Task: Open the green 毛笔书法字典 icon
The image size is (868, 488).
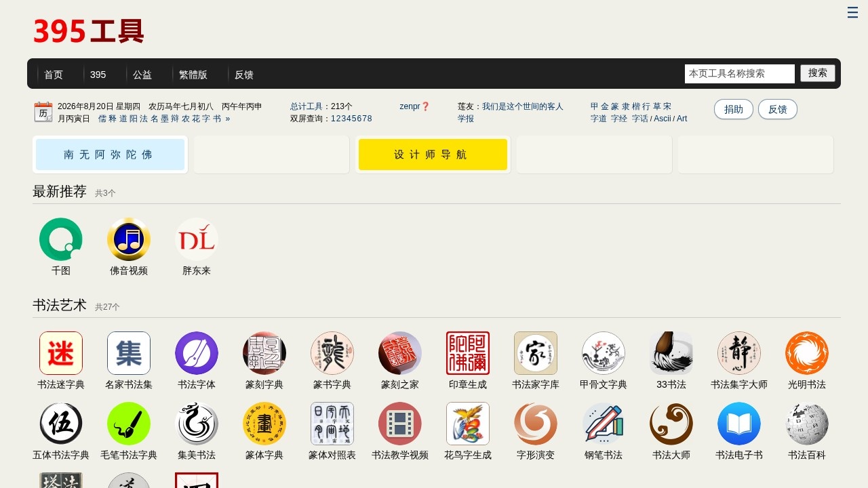Action: (x=129, y=424)
